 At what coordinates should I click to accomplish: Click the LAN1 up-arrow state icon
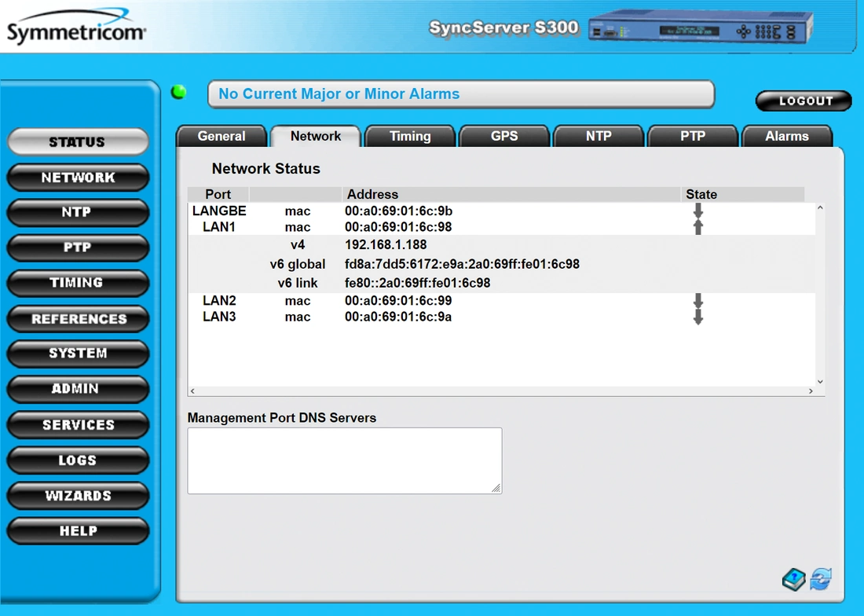697,227
